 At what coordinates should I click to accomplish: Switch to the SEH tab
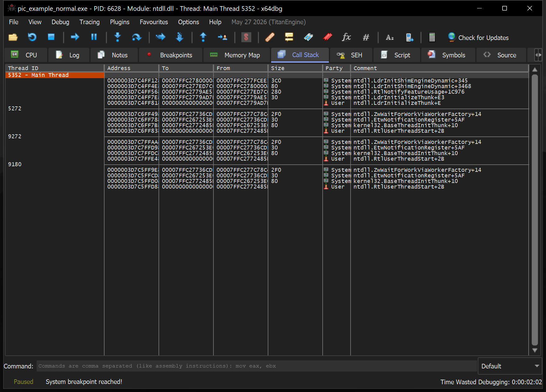[351, 55]
